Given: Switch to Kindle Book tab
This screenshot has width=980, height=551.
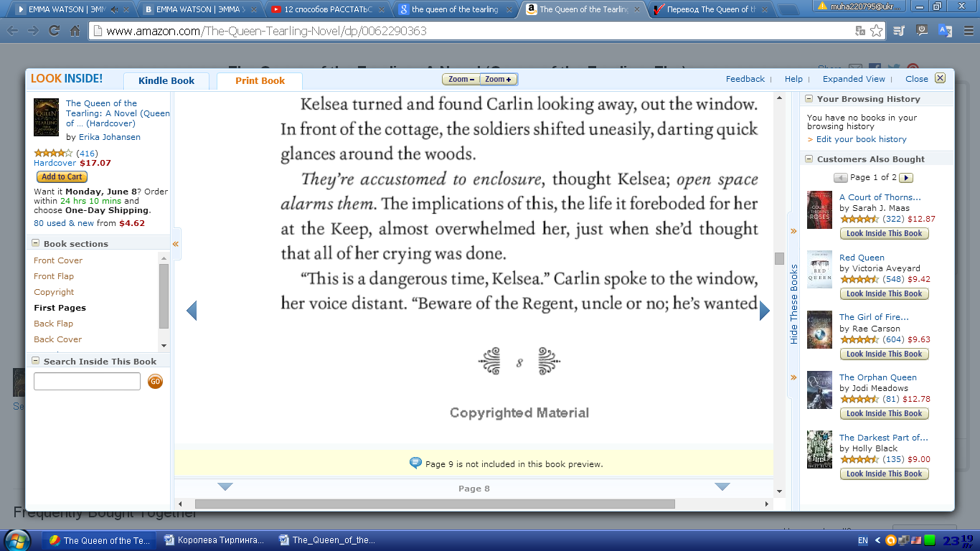Looking at the screenshot, I should [x=166, y=81].
